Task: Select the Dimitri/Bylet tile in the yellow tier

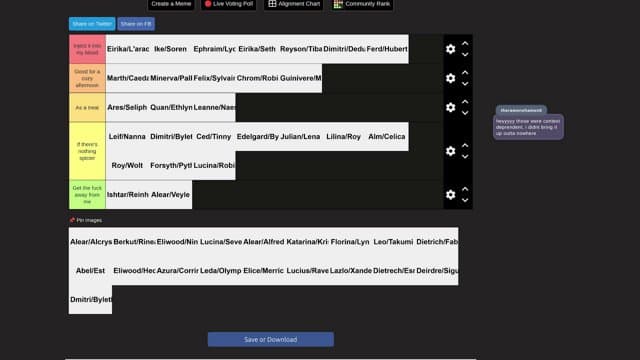Action: 171,137
